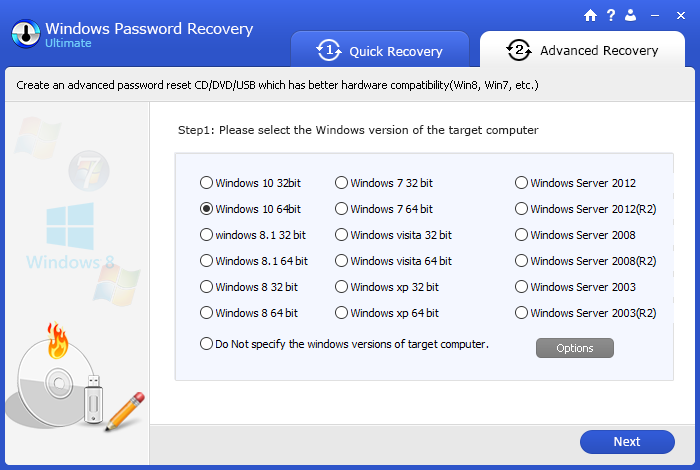
Task: Select Windows Server 2012(R2) radio button
Action: [585, 209]
